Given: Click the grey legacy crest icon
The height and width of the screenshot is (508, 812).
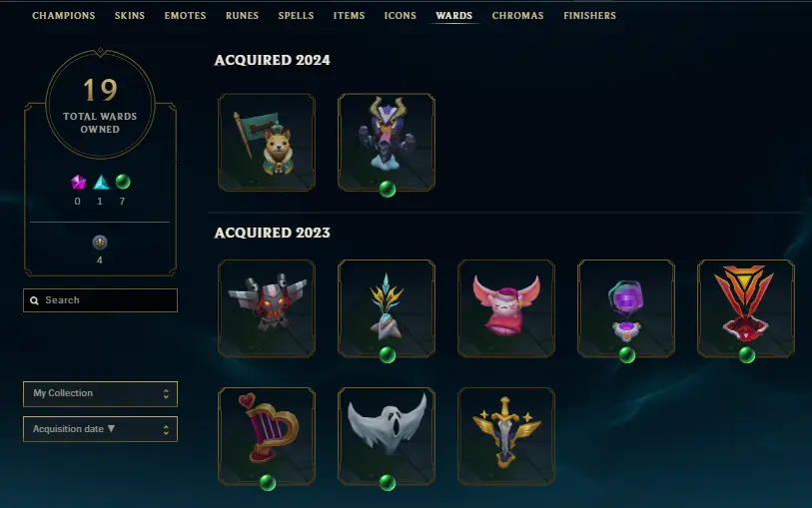Looking at the screenshot, I should tap(100, 243).
